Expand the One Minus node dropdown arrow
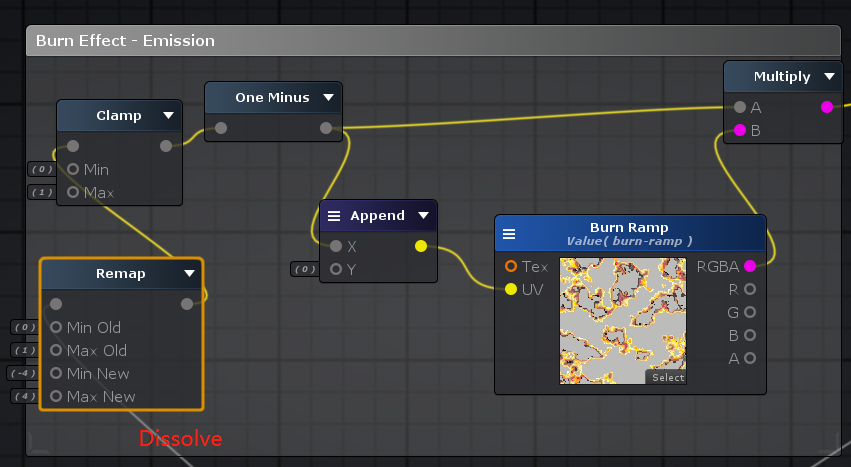This screenshot has width=851, height=467. point(328,97)
